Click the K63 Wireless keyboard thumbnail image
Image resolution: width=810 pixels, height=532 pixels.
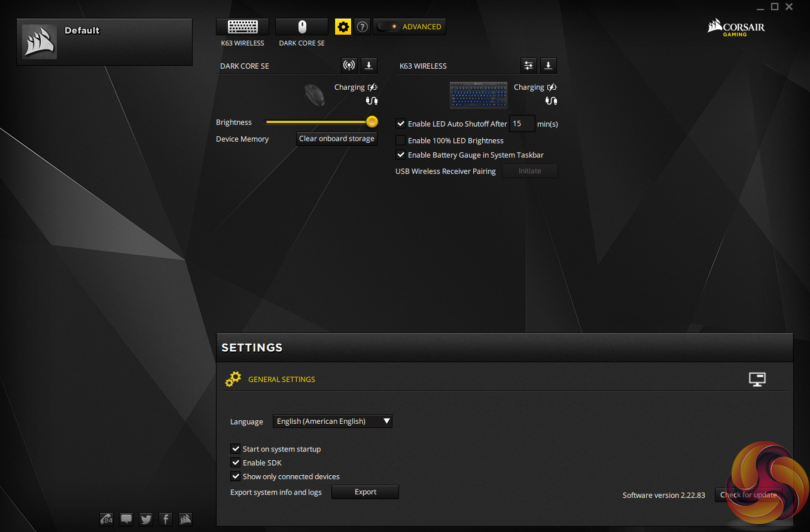[x=479, y=94]
